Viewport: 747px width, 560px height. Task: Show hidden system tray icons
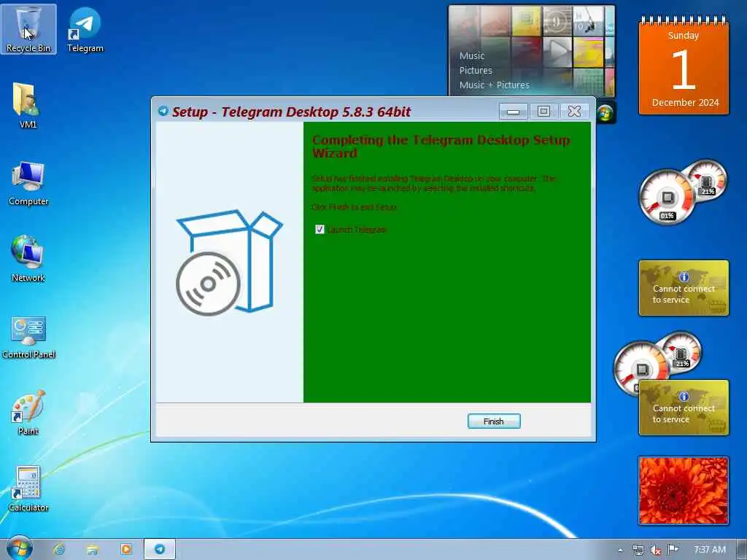coord(620,550)
